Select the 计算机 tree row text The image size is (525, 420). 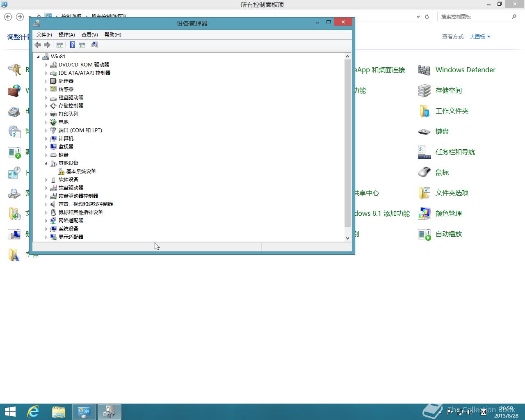pyautogui.click(x=66, y=138)
